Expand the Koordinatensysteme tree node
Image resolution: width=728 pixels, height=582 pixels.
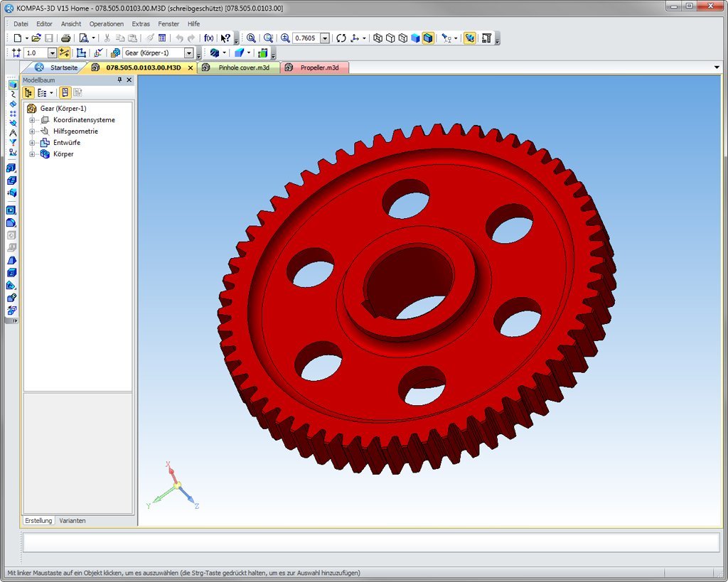tap(32, 120)
